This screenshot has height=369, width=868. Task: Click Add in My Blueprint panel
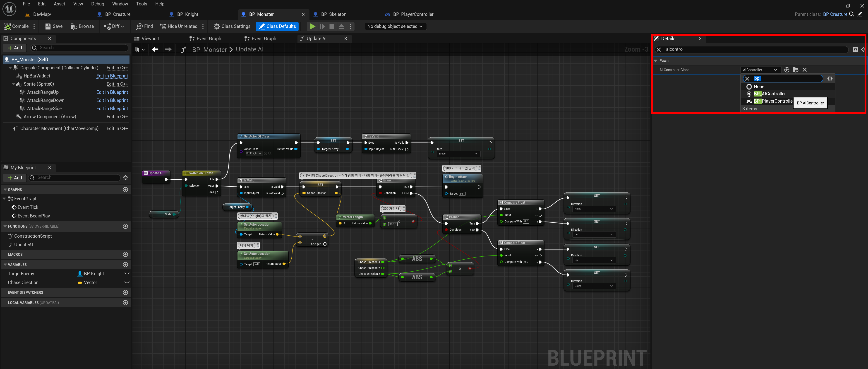point(15,178)
